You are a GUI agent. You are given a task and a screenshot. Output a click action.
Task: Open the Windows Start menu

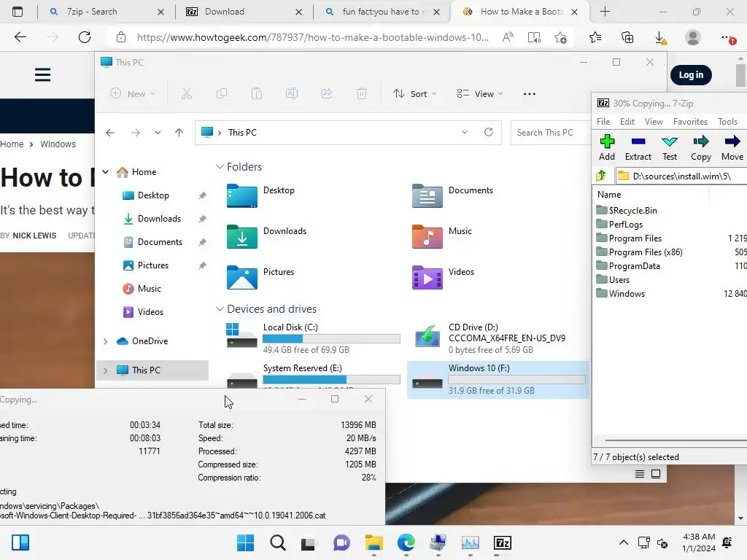click(245, 542)
